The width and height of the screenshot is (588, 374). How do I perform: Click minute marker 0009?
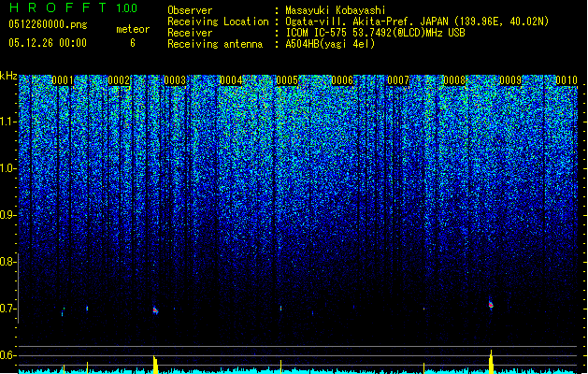(x=510, y=80)
